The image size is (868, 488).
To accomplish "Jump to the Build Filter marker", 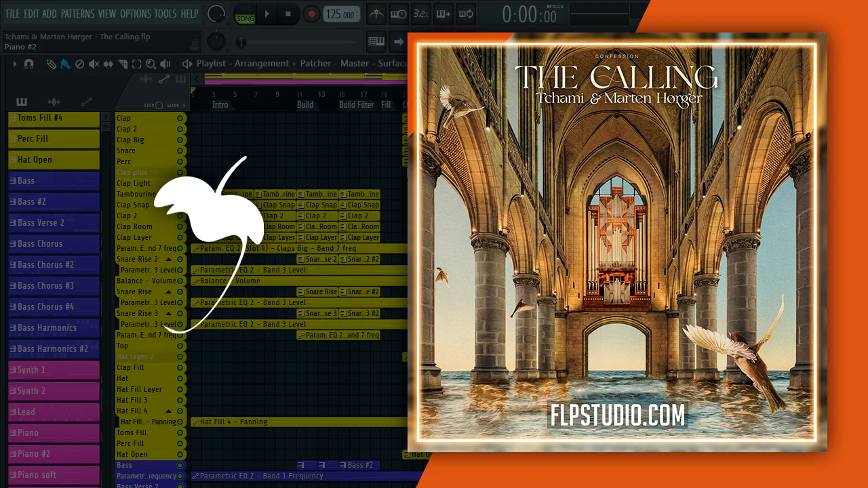I will point(357,105).
